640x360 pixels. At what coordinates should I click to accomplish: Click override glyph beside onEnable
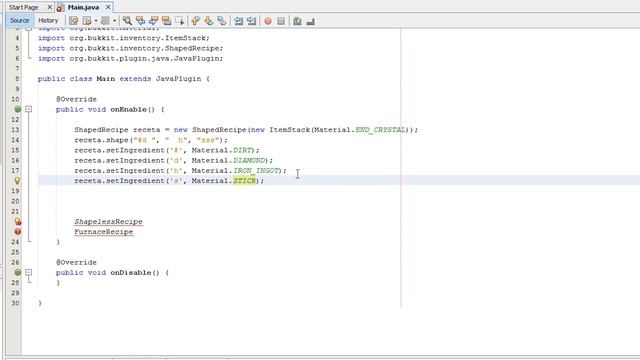tap(18, 109)
